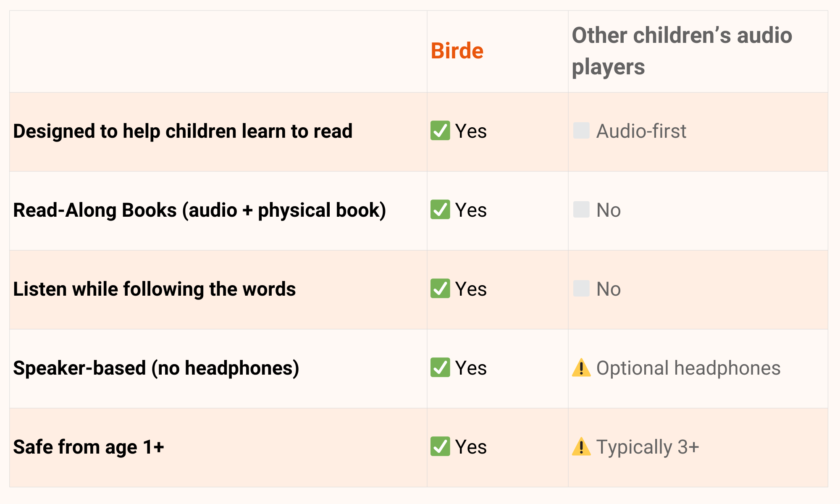The width and height of the screenshot is (840, 504).
Task: Click warning icon beside Optional headphones
Action: tap(581, 368)
